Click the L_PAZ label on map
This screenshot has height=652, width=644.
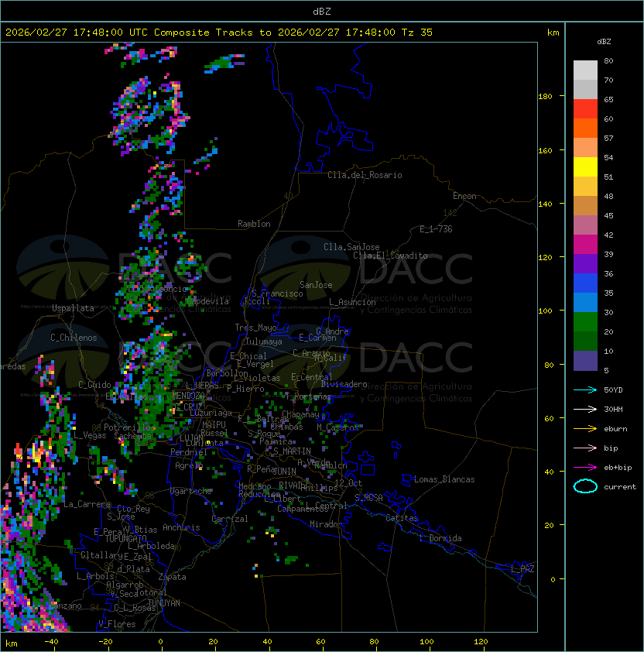(522, 569)
